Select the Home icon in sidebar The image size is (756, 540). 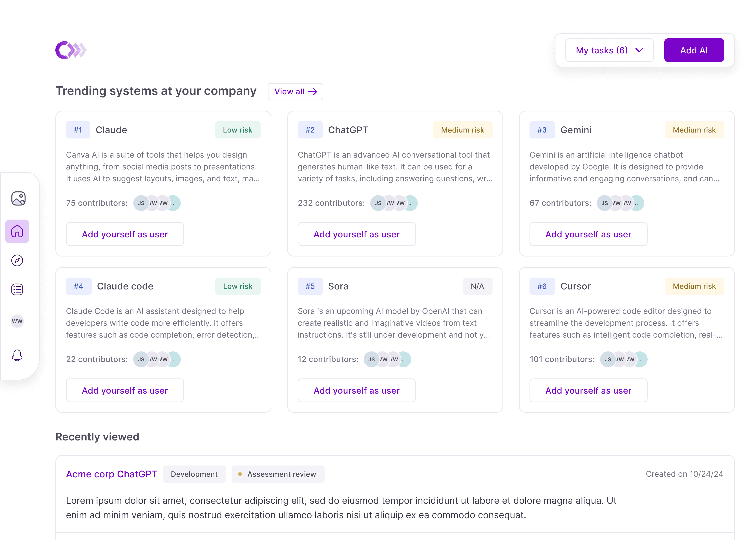point(17,231)
